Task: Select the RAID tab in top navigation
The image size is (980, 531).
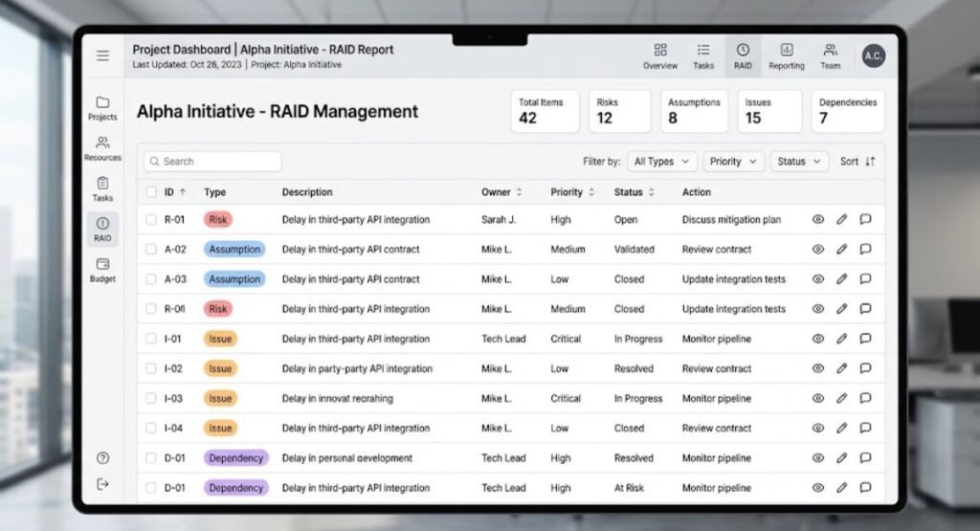Action: pyautogui.click(x=743, y=56)
